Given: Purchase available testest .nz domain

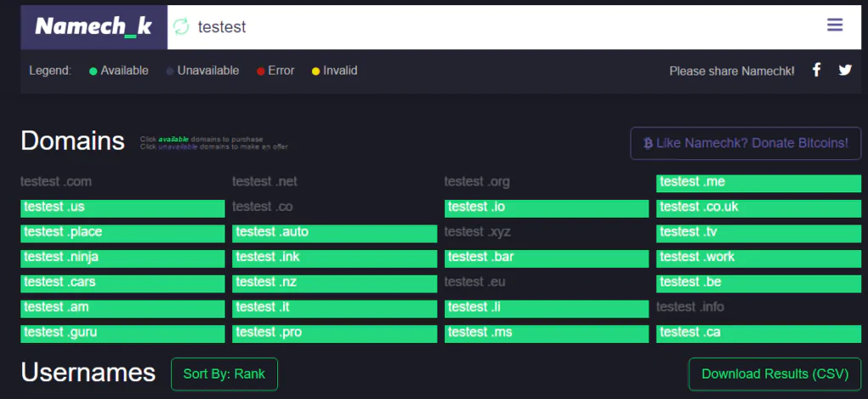Looking at the screenshot, I should (334, 284).
